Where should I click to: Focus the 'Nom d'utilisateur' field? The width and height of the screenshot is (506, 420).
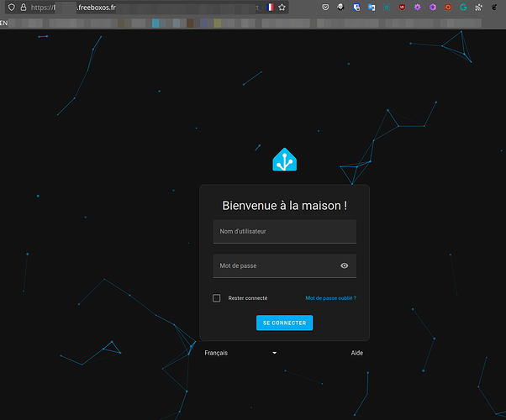pyautogui.click(x=284, y=232)
